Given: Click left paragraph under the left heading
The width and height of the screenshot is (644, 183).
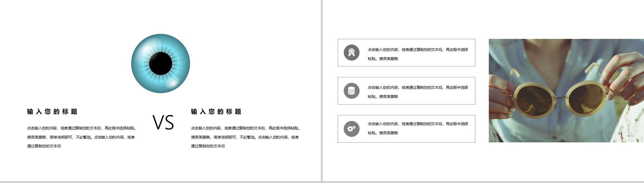Looking at the screenshot, I should 82,137.
